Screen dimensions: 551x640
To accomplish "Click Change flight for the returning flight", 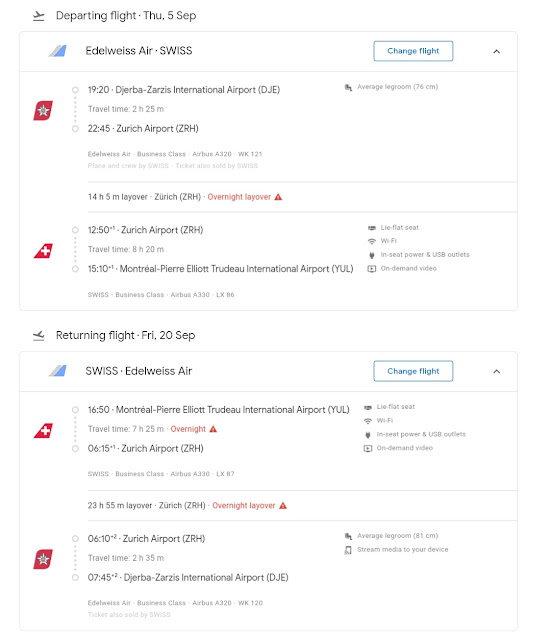I will tap(413, 371).
